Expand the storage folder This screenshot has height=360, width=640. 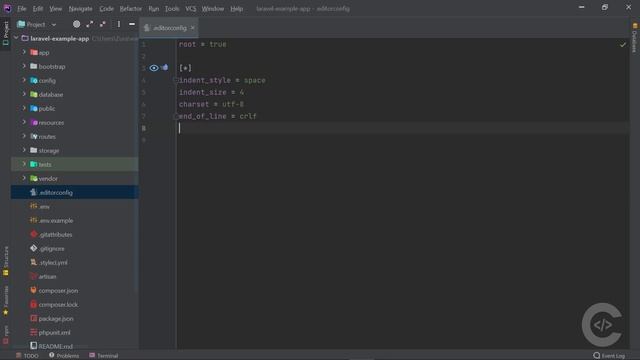pos(24,150)
